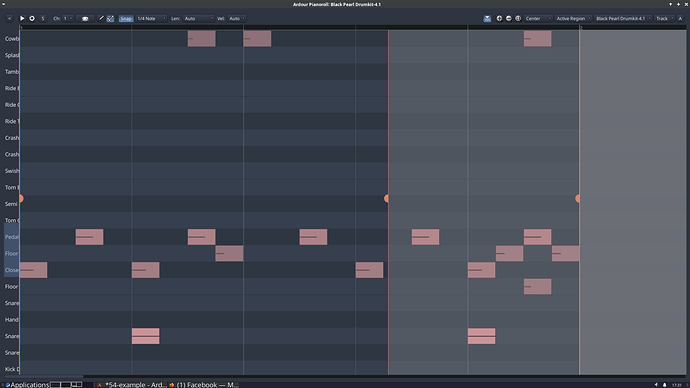Open the Applications menu in taskbar
Screen dimensions: 690x388
coord(27,384)
